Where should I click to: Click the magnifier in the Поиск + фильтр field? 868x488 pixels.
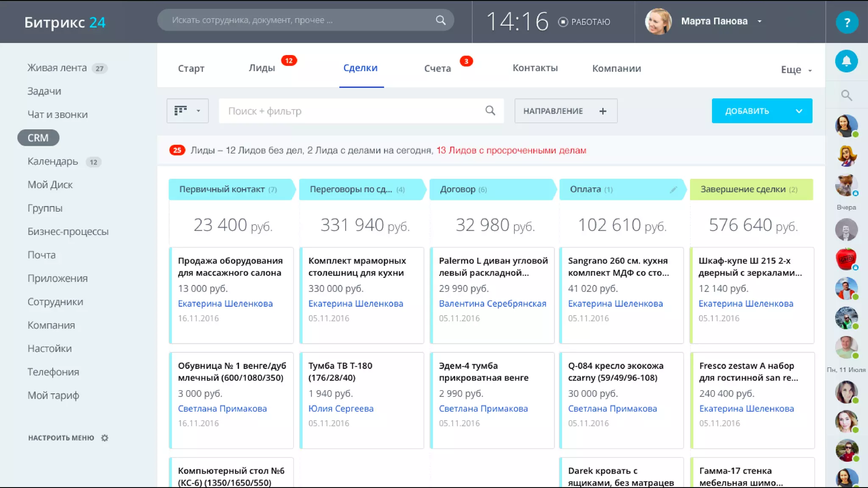tap(490, 111)
